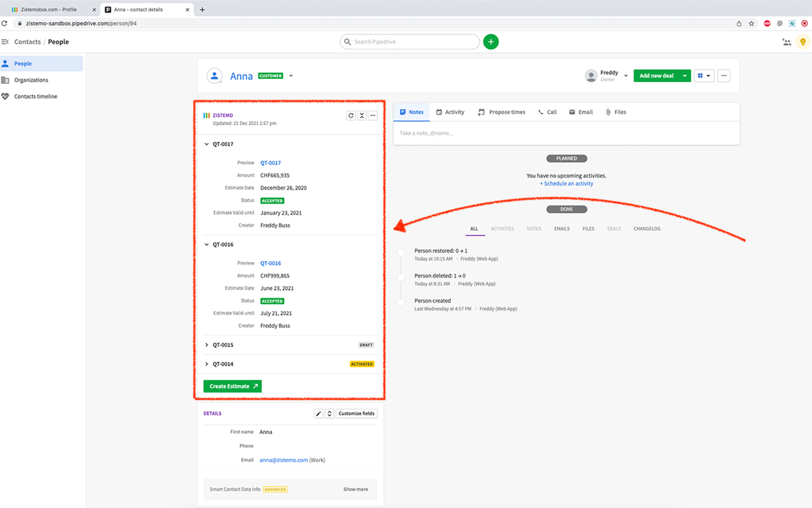Open the invite users icon in header
Viewport: 812px width, 508px height.
click(x=787, y=42)
